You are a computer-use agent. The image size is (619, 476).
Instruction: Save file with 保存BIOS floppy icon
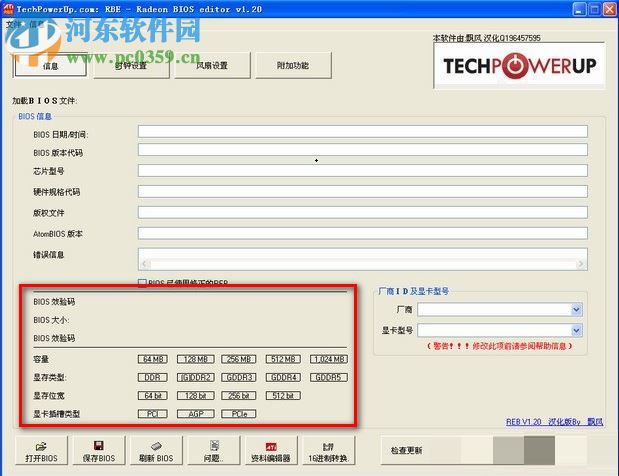point(99,451)
